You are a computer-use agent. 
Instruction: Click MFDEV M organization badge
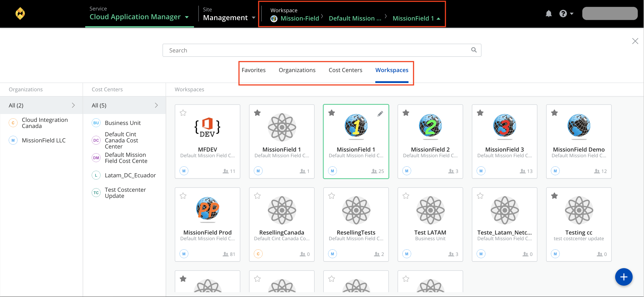click(x=184, y=171)
